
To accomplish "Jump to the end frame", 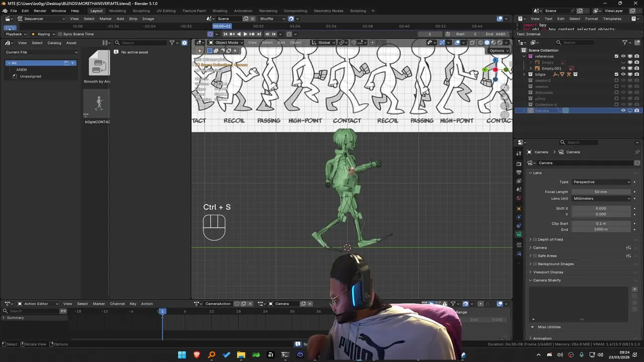I will point(259,34).
